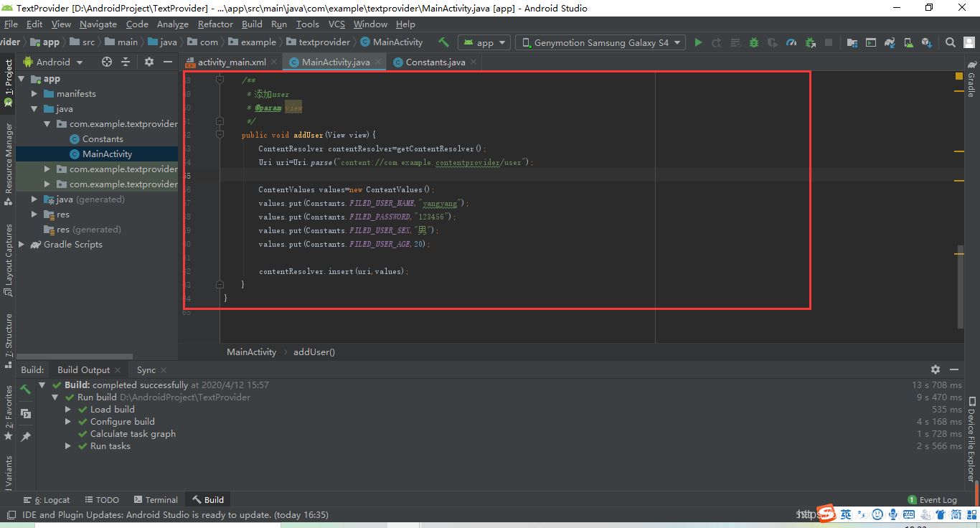Open Project Structure icon in toolbar

[x=852, y=42]
